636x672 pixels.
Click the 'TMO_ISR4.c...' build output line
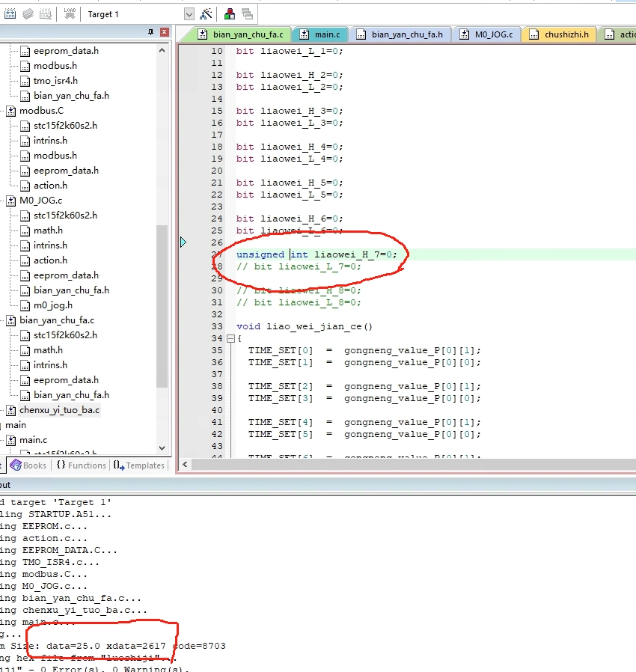click(x=49, y=562)
